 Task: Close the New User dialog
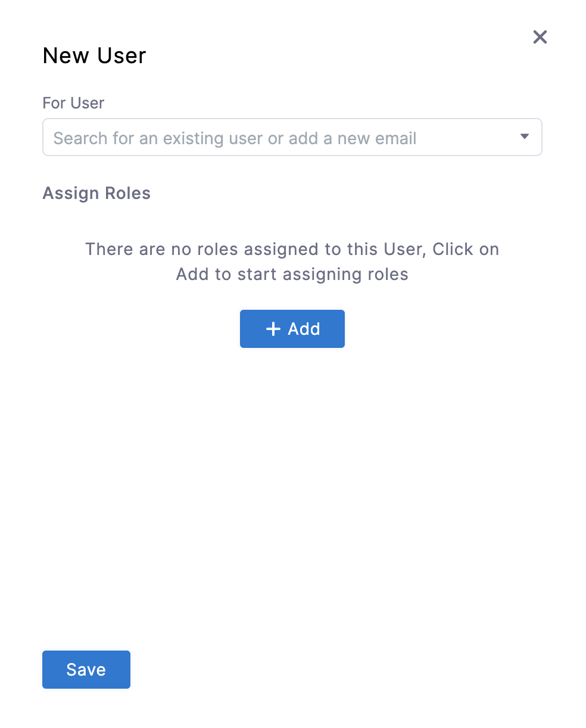click(x=540, y=37)
